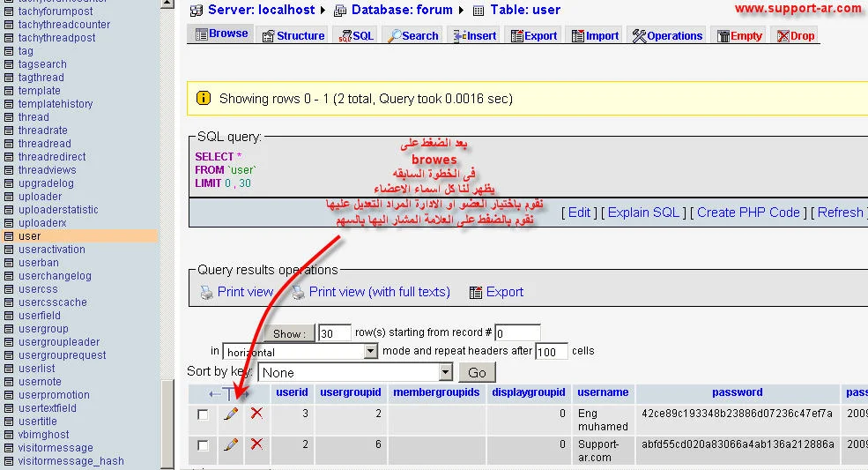Image resolution: width=868 pixels, height=470 pixels.
Task: Click the pencil edit icon for Support-ar.com row
Action: (231, 444)
